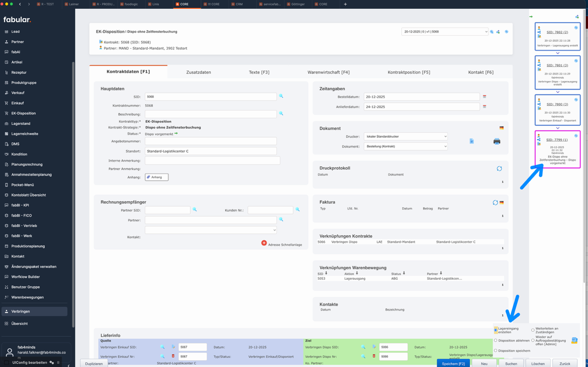Expand the contract version dropdown at top

coord(444,32)
